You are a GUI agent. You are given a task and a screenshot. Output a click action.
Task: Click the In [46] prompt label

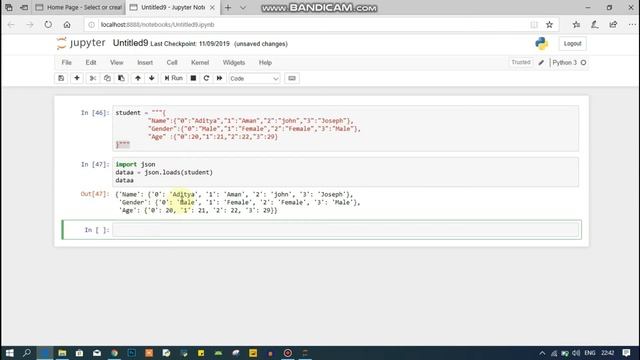coord(95,113)
